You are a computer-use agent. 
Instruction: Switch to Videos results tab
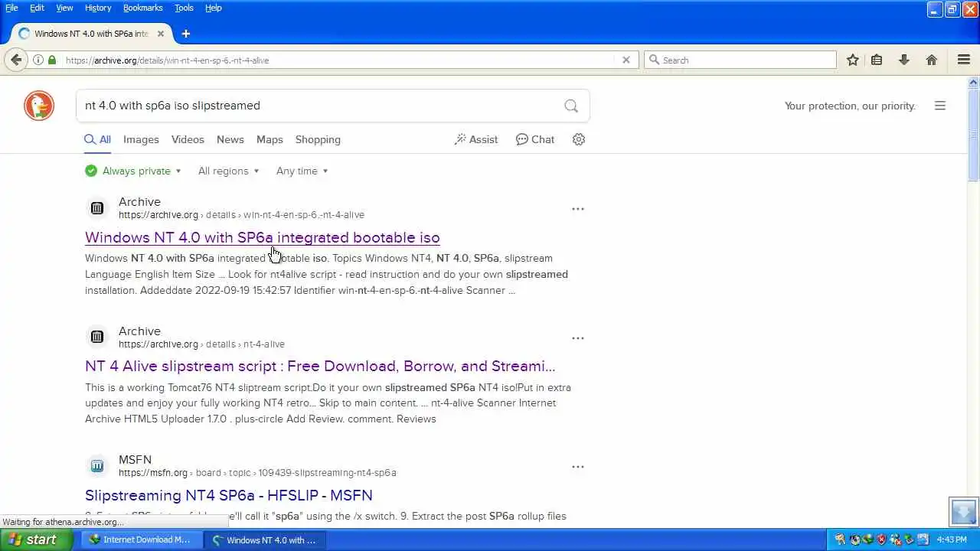[x=188, y=139]
